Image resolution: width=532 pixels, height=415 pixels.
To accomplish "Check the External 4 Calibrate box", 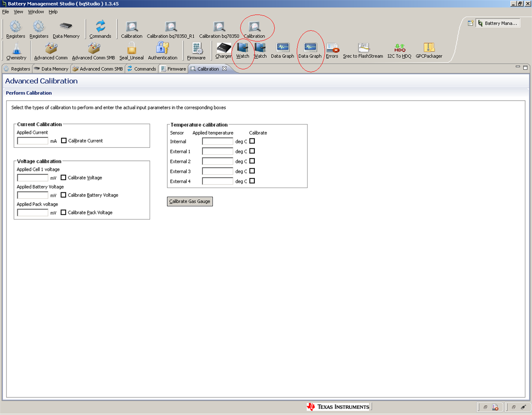I will (x=252, y=181).
